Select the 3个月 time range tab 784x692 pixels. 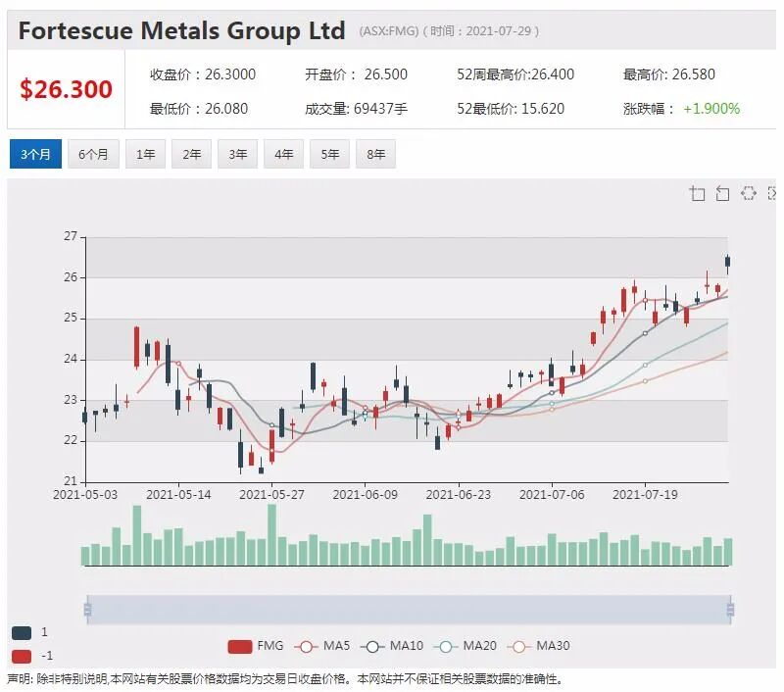tap(35, 154)
